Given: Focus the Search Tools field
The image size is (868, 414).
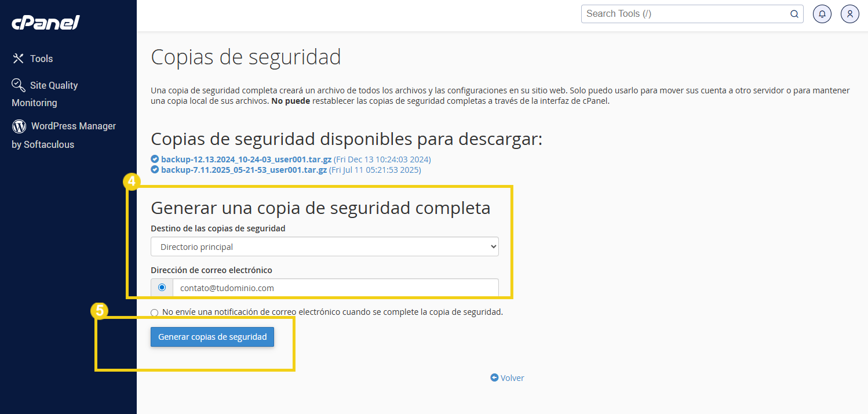Looking at the screenshot, I should tap(692, 14).
